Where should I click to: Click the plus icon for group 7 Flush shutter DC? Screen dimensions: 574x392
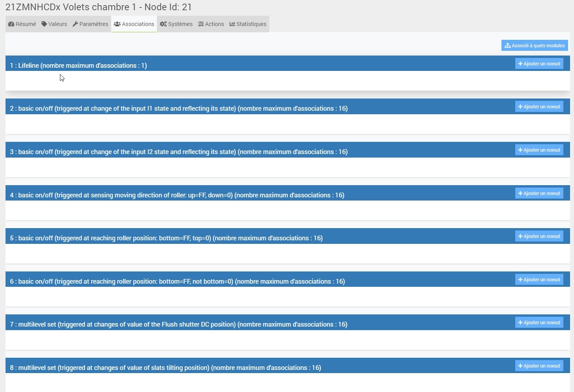520,323
